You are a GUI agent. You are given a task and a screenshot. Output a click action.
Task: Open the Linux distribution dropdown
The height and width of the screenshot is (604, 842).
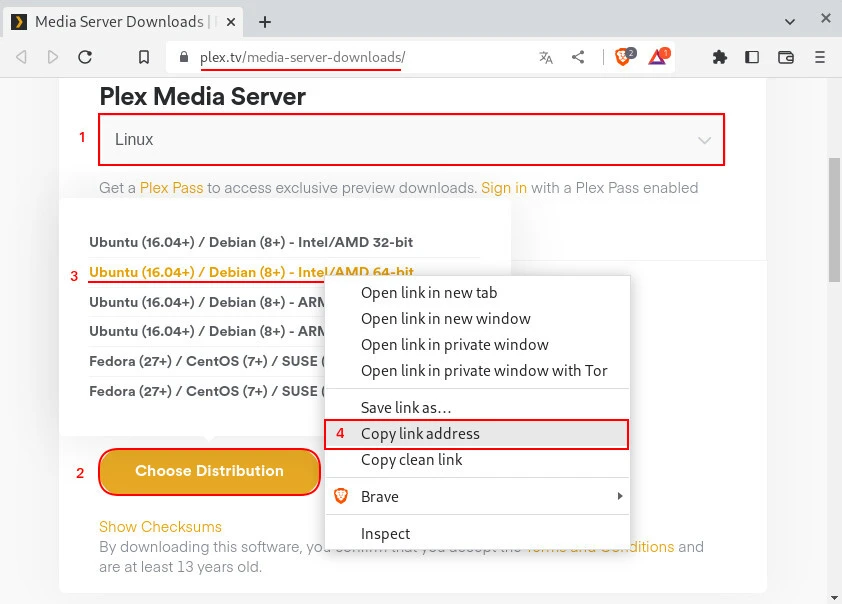[410, 139]
